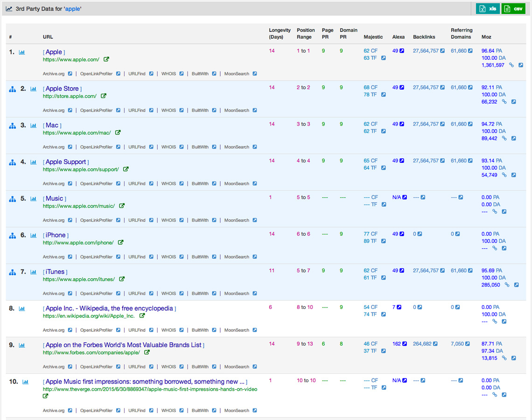Viewport: 532px width, 420px height.
Task: Click the Backlinks column header
Action: (424, 37)
